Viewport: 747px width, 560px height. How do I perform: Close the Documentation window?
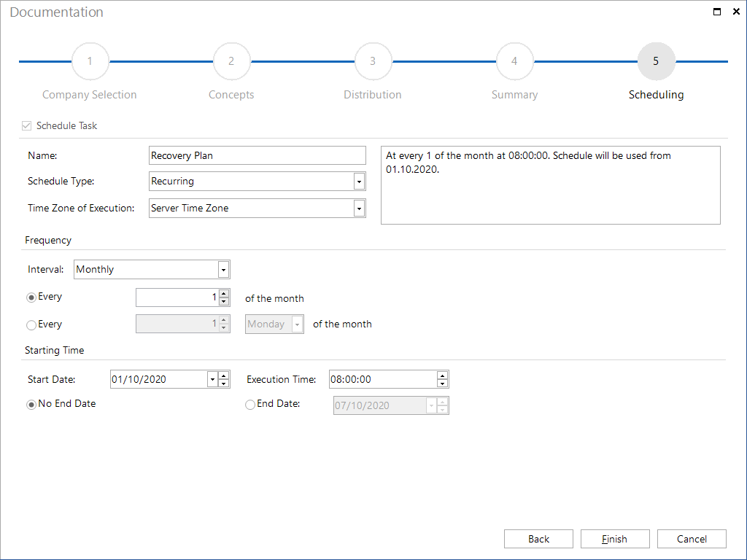[x=736, y=12]
